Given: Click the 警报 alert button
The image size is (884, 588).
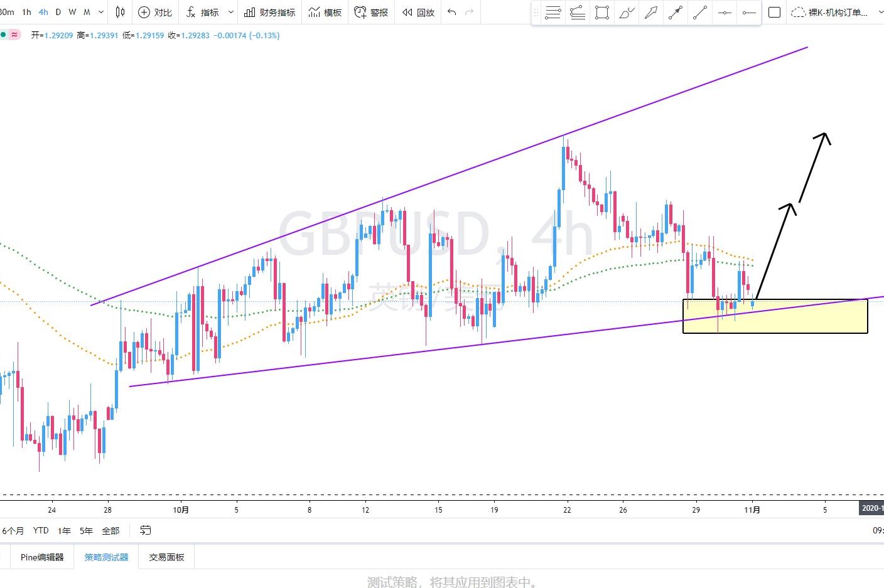Looking at the screenshot, I should 371,12.
